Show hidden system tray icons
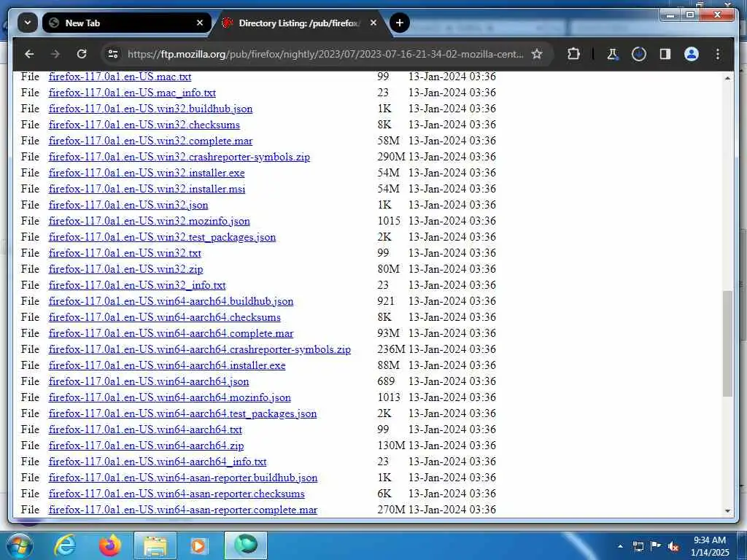The width and height of the screenshot is (747, 560). [620, 546]
